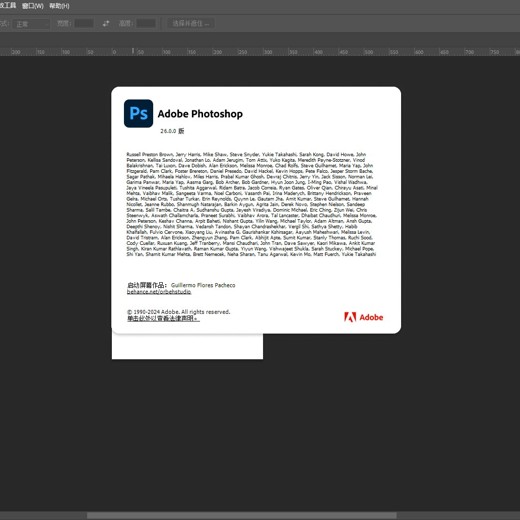Click the Adobe Photoshop title text
This screenshot has width=520, height=520.
200,114
